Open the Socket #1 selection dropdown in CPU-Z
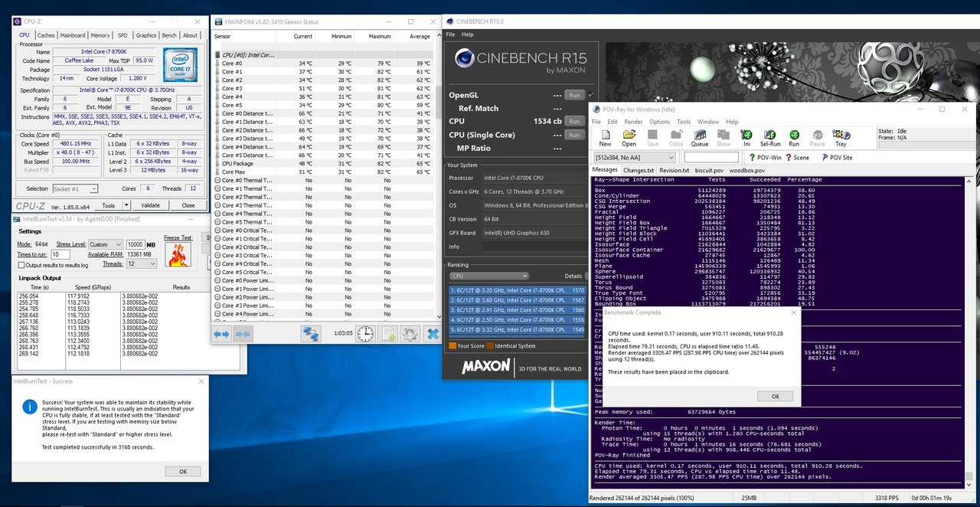Screen dimensions: 980x507 click(73, 188)
